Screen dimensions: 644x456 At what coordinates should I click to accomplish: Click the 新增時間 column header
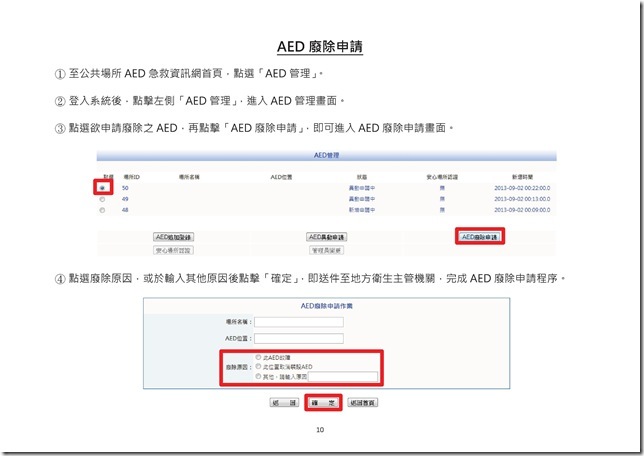522,177
